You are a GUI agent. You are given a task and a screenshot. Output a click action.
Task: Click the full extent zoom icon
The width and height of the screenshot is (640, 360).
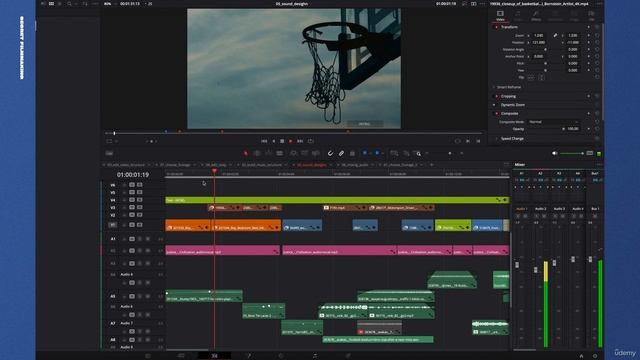click(394, 153)
